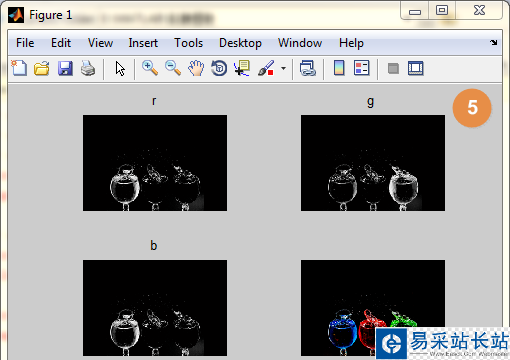Insert a Colorbar using the toolbar icon
The image size is (510, 360).
coord(339,68)
